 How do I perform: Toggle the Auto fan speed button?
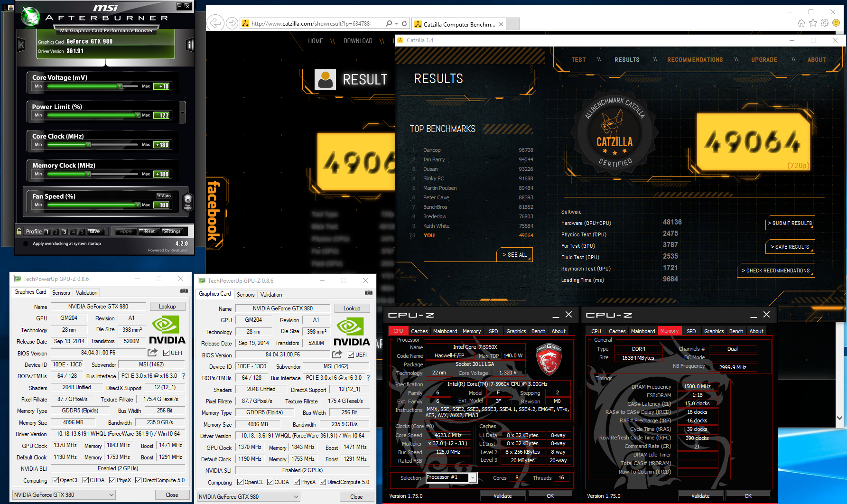point(164,196)
